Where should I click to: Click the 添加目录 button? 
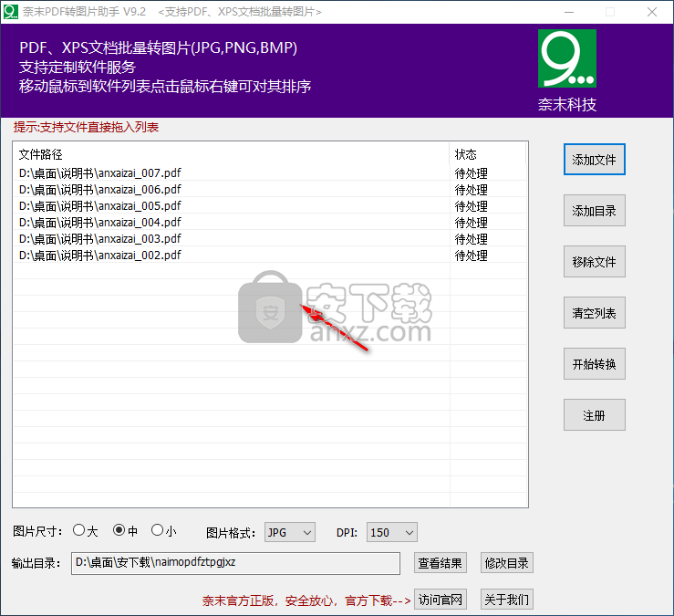[x=594, y=211]
